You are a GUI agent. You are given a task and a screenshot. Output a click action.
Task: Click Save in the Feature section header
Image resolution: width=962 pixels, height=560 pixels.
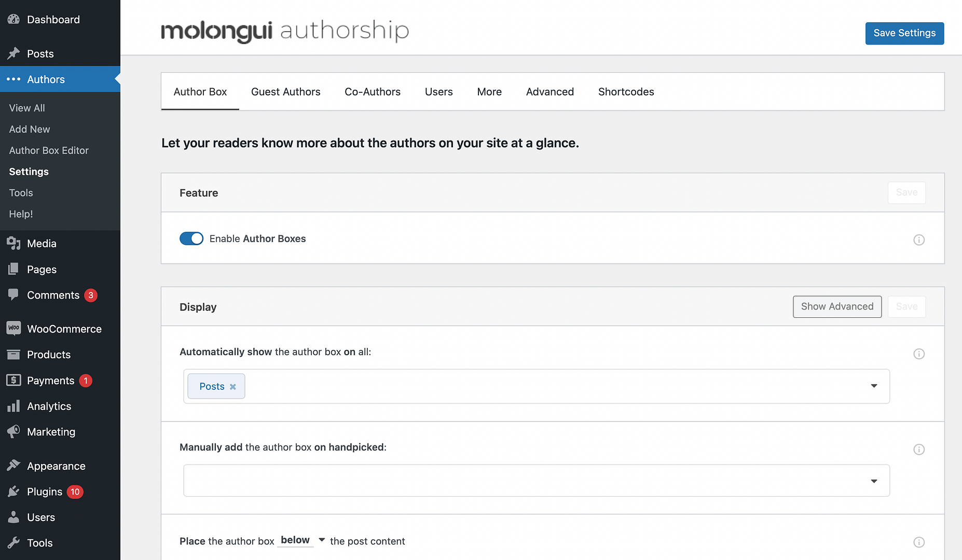click(906, 192)
